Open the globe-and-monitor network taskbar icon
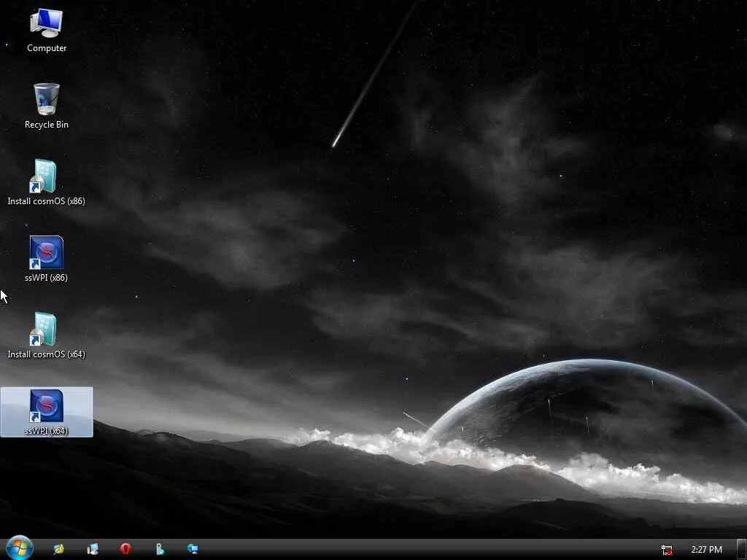The width and height of the screenshot is (747, 560). 193,549
